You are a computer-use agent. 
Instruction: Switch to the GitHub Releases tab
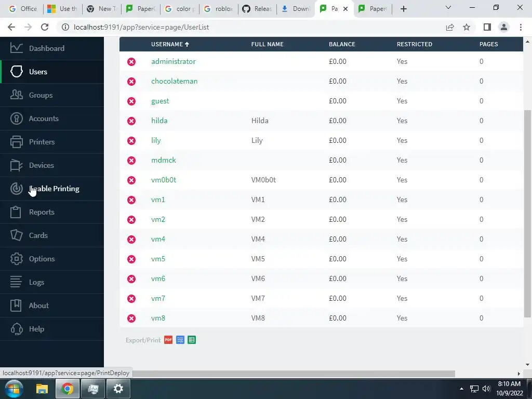[x=258, y=9]
